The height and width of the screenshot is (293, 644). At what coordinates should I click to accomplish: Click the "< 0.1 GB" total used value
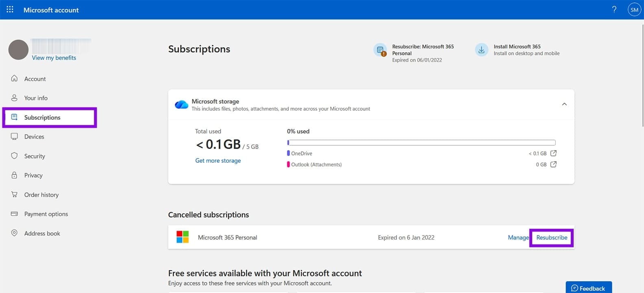[218, 144]
